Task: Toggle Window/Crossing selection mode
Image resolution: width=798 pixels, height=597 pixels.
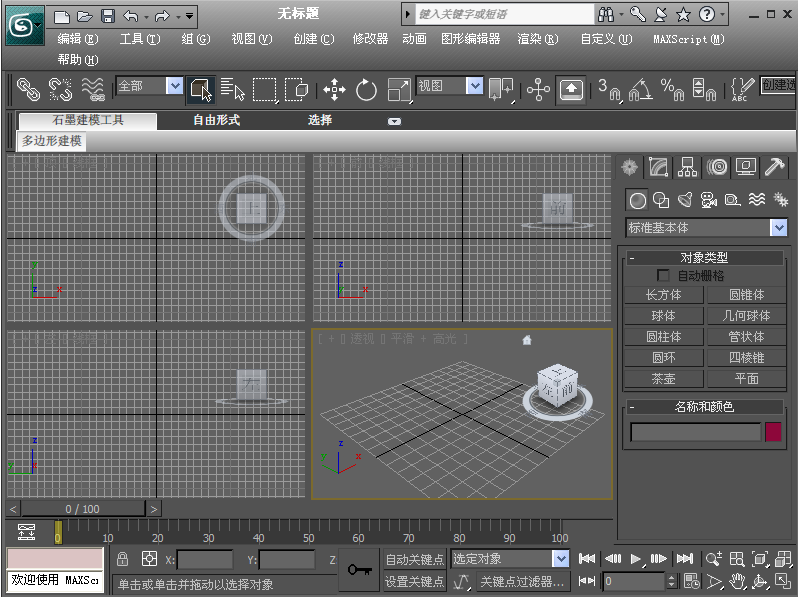Action: point(296,89)
